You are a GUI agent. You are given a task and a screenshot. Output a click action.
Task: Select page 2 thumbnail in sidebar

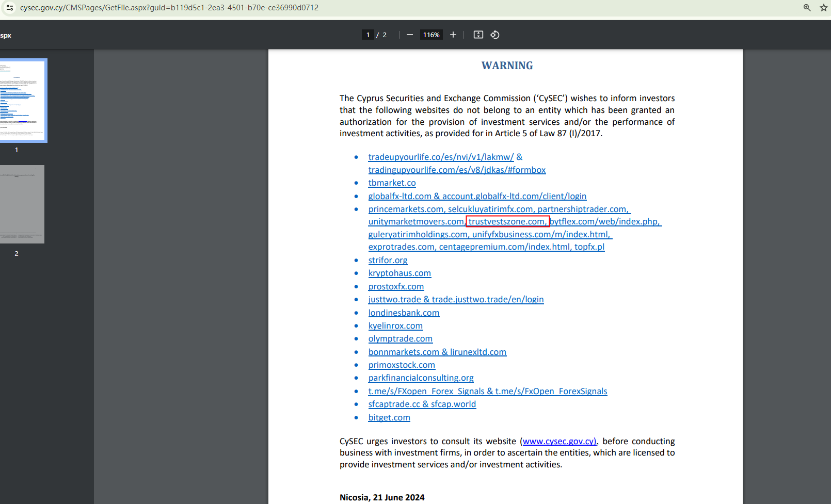point(22,204)
